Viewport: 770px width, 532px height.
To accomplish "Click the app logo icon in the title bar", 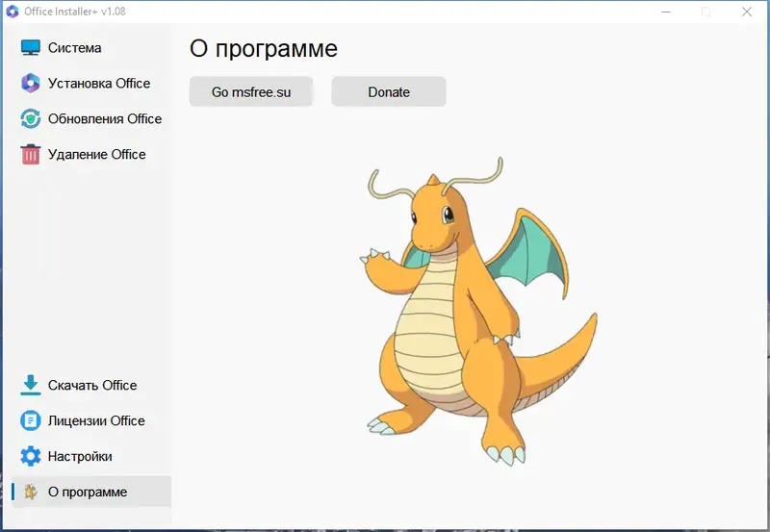I will (x=13, y=12).
